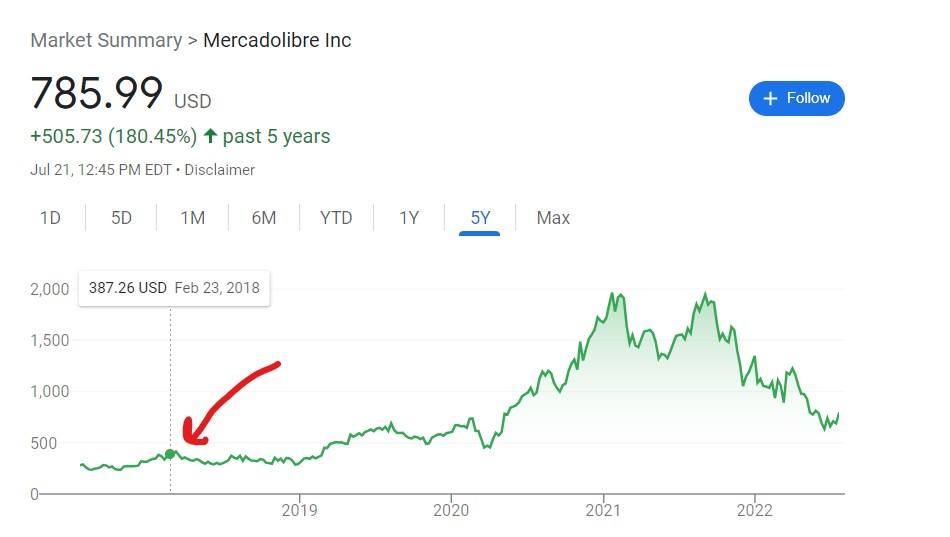Follow the Mercadolibre stock
Viewport: 950px width, 537px height.
coord(797,98)
